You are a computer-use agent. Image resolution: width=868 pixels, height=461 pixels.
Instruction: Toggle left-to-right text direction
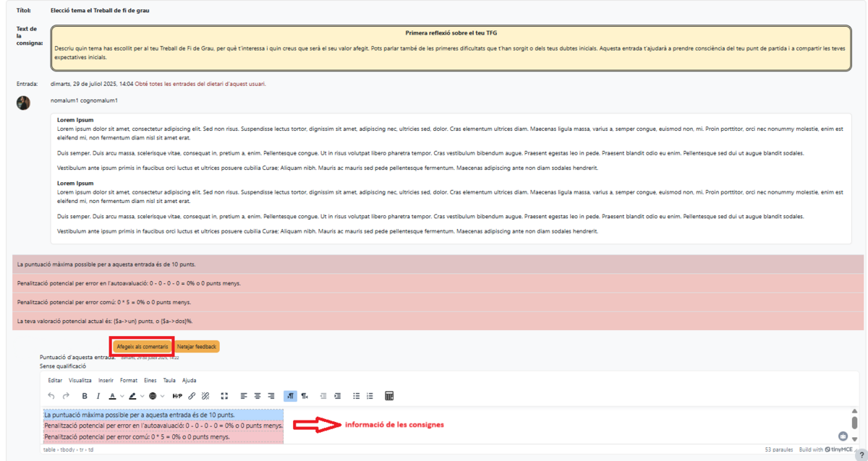[290, 396]
